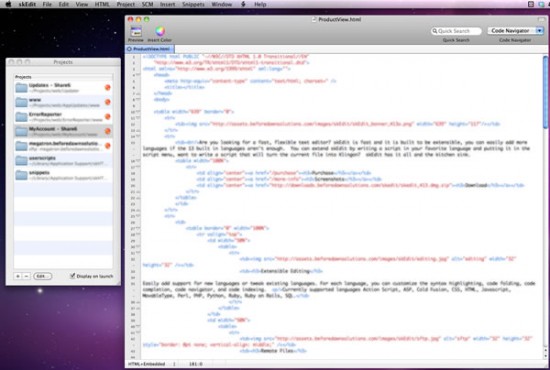Select the Updates project folder icon
The height and width of the screenshot is (370, 550).
tap(21, 88)
